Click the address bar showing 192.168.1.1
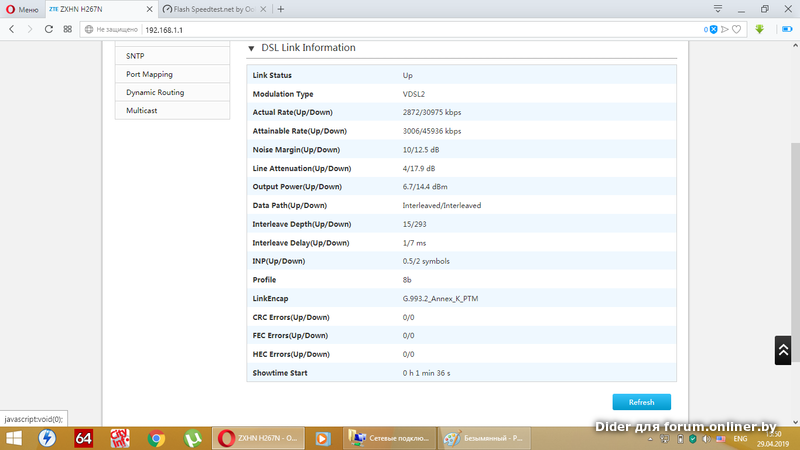The width and height of the screenshot is (800, 450). [x=400, y=30]
